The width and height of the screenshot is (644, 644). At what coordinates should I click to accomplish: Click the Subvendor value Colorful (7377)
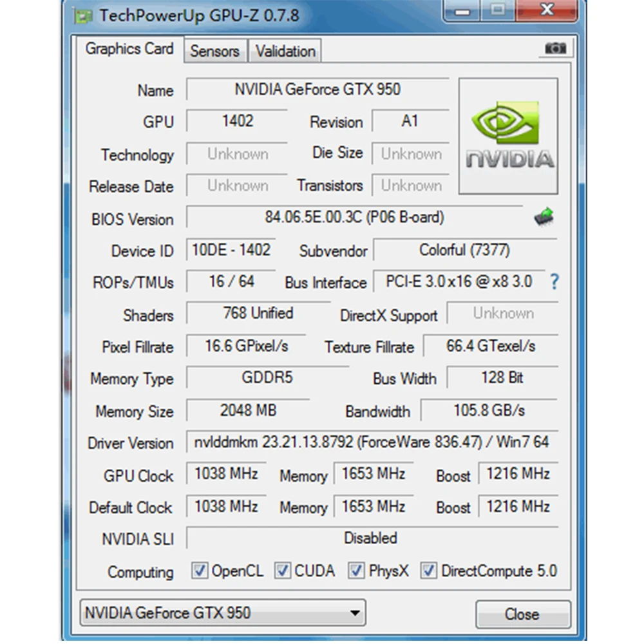(465, 250)
